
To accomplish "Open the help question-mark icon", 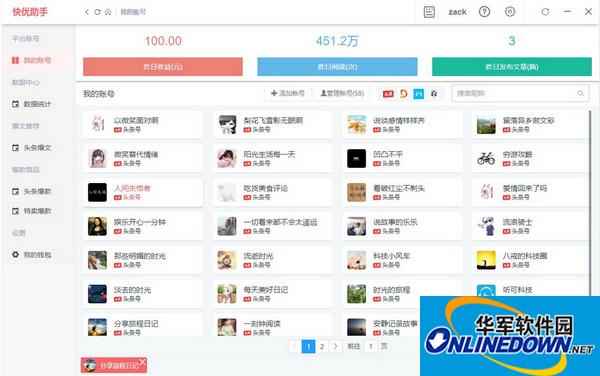I will [484, 12].
